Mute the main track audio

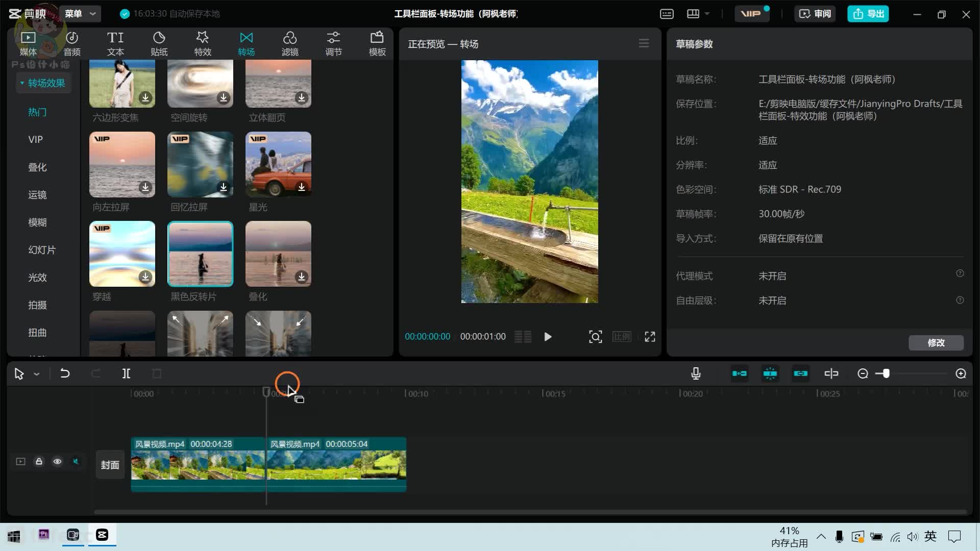coord(76,461)
